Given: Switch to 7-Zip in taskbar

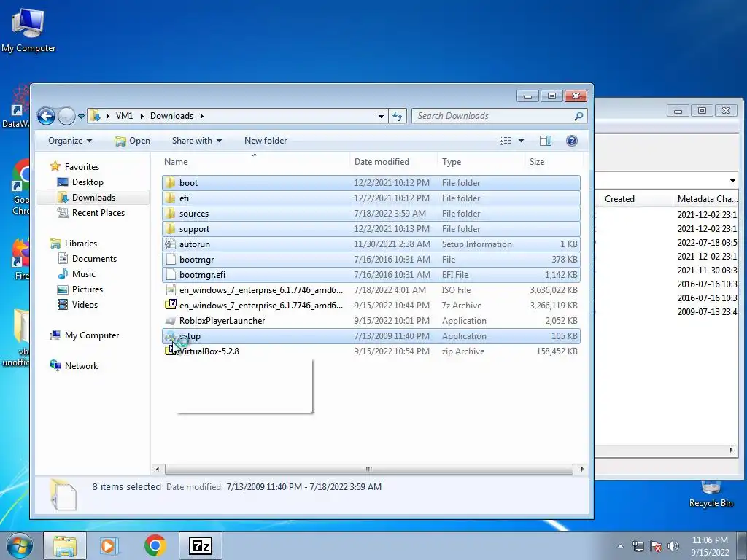Looking at the screenshot, I should point(200,545).
